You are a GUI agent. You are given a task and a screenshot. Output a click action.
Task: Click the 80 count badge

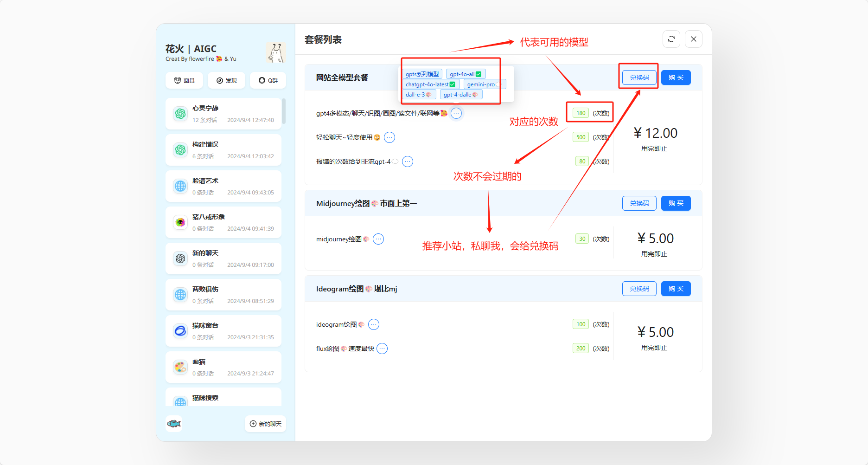[582, 161]
